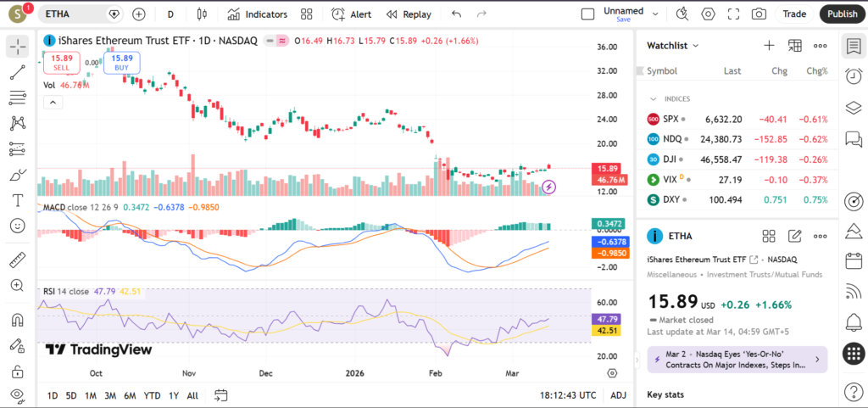
Task: Activate the Measure ruler tool
Action: pyautogui.click(x=17, y=260)
